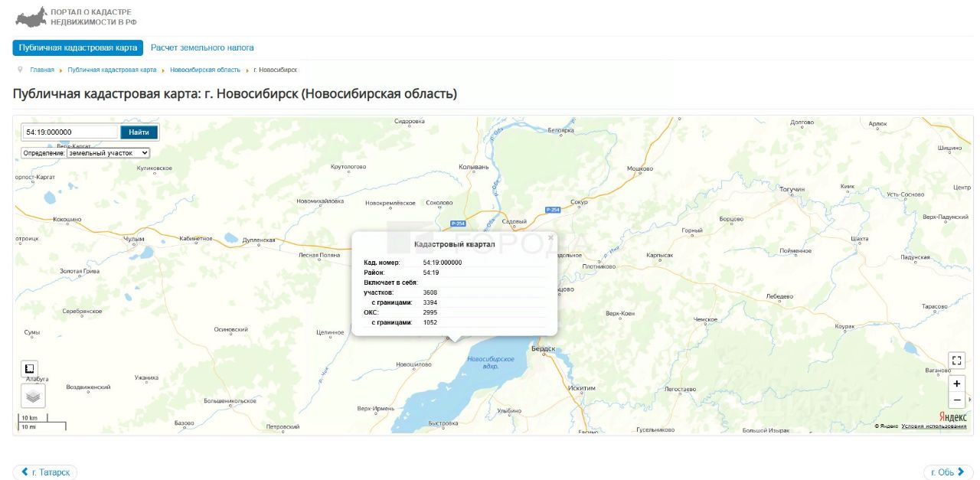Open the map layers switcher

coord(33,396)
